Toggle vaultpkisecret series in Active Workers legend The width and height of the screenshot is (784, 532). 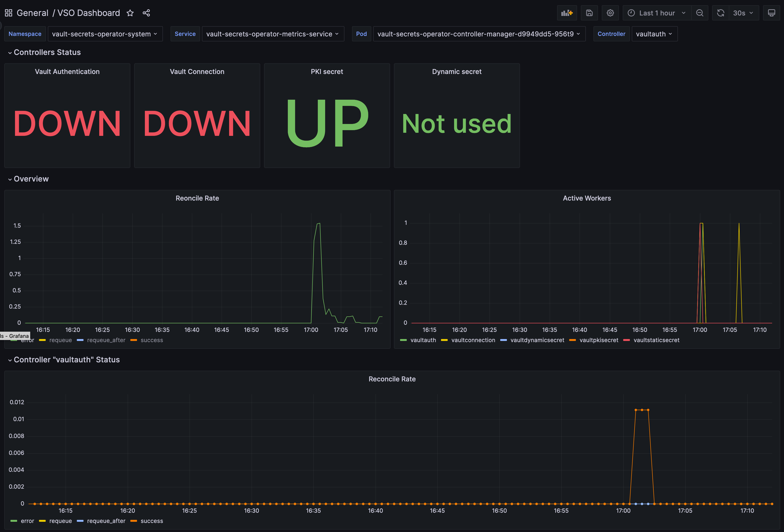598,340
